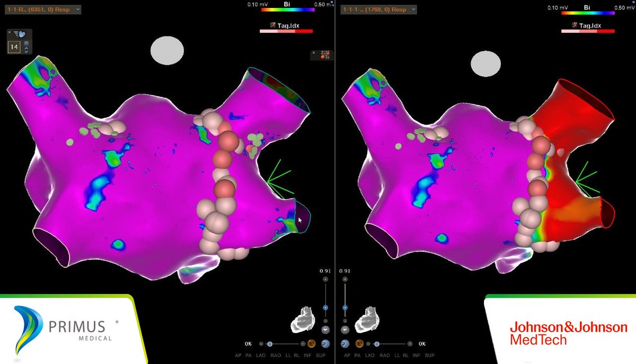The image size is (636, 364).
Task: Click the red tag grid icon in left view
Action: click(325, 55)
